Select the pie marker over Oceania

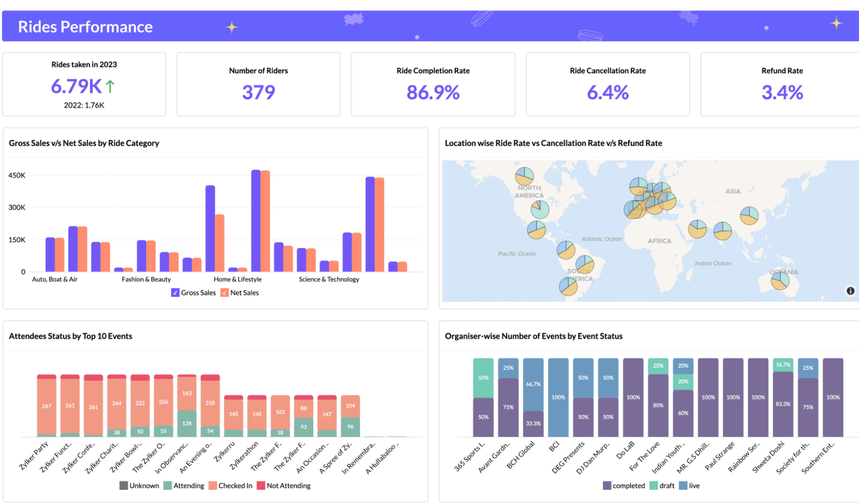click(780, 280)
